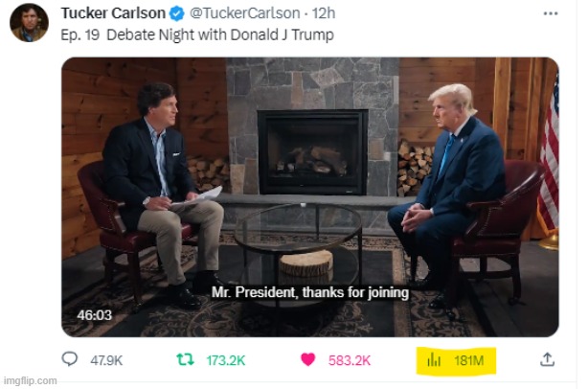Click Tucker Carlson's profile avatar
The image size is (588, 389).
click(30, 23)
